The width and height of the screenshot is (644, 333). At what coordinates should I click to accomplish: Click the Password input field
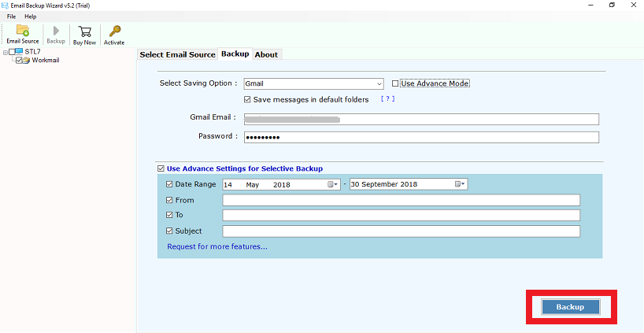(x=421, y=137)
